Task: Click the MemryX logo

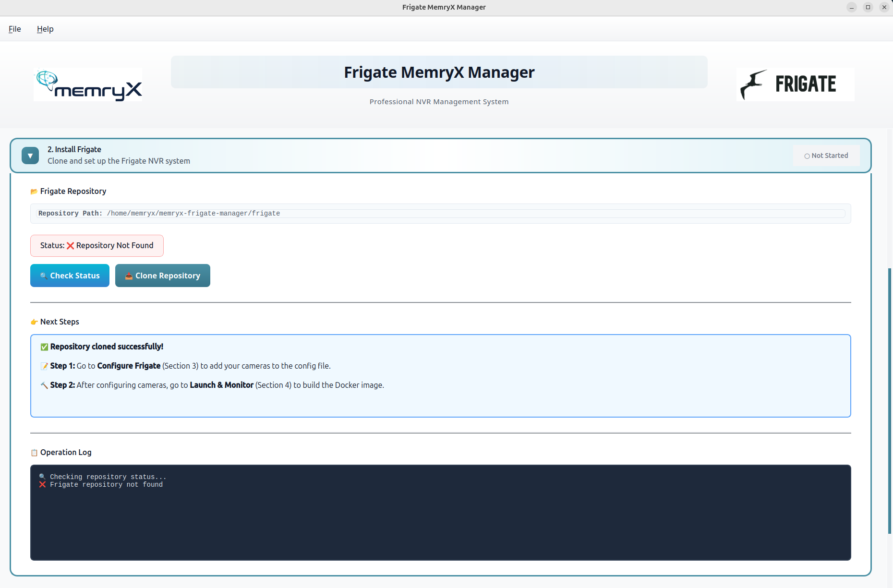Action: pyautogui.click(x=88, y=85)
